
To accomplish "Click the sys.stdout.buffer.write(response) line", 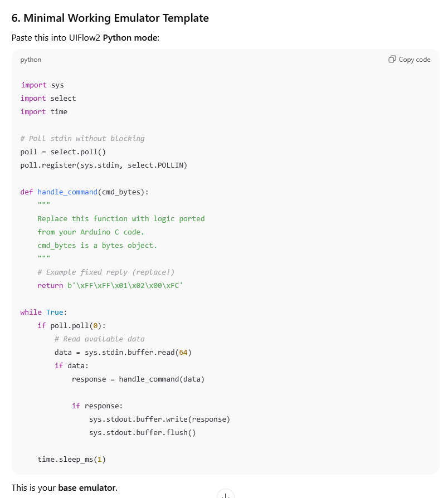I will (x=159, y=419).
